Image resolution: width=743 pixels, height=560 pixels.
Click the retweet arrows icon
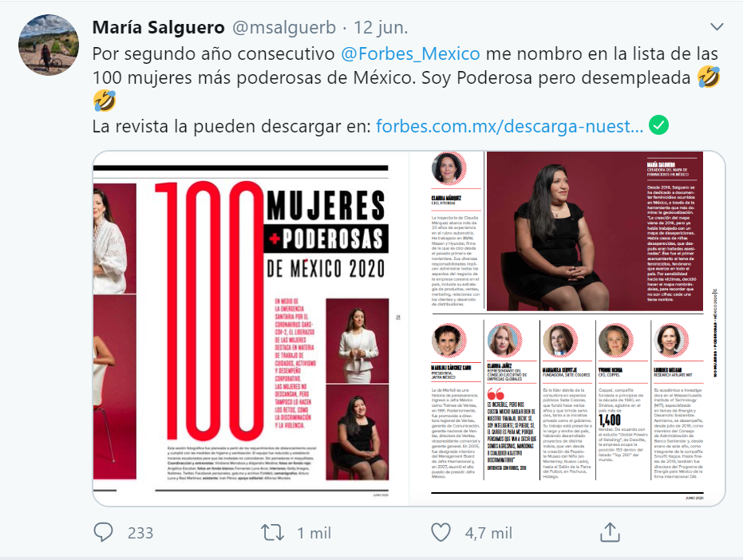(x=273, y=533)
